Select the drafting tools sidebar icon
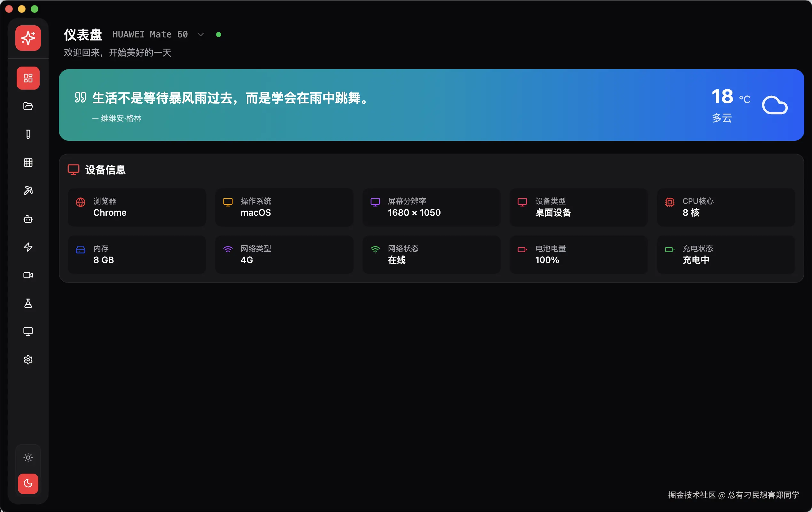This screenshot has height=512, width=812. click(x=28, y=191)
